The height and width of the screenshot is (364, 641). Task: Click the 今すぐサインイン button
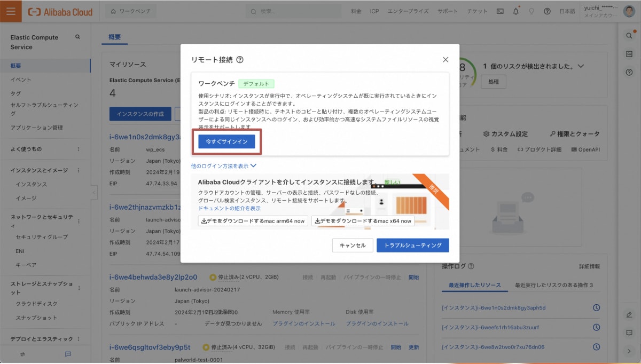[x=226, y=141]
